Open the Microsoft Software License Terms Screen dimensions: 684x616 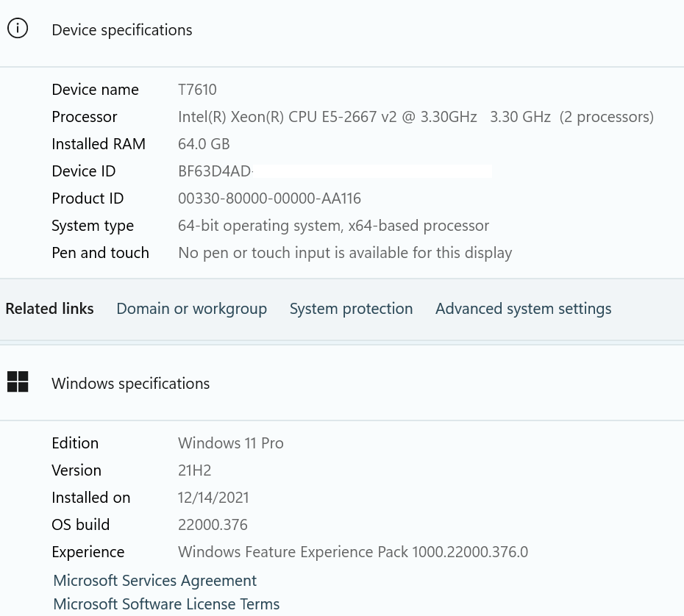click(x=165, y=604)
